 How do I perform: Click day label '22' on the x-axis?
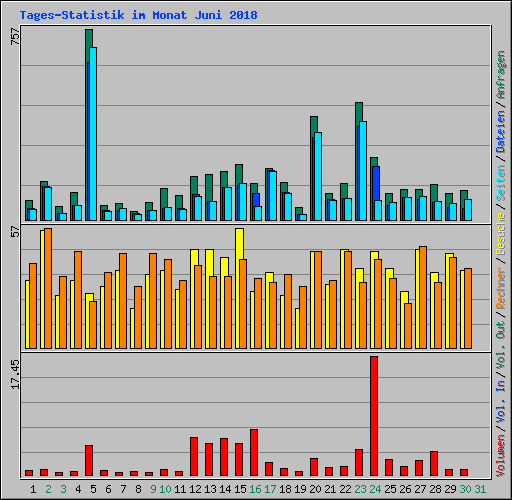click(345, 489)
